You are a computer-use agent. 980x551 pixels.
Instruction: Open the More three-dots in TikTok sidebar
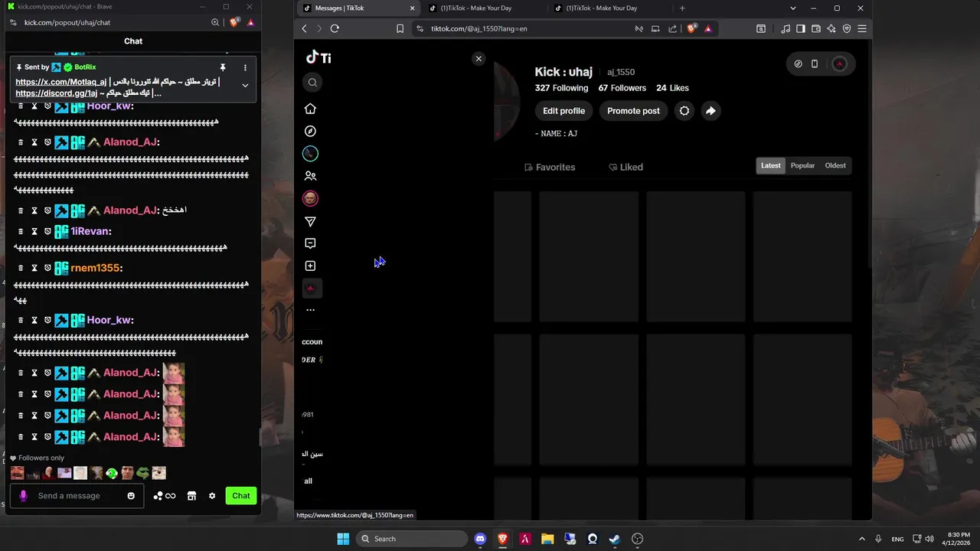(310, 310)
